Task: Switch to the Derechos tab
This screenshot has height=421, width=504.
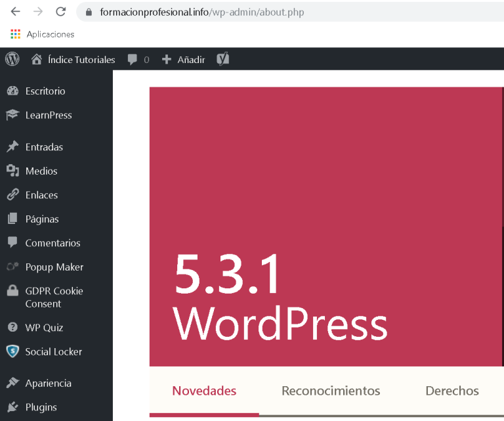Action: click(452, 391)
